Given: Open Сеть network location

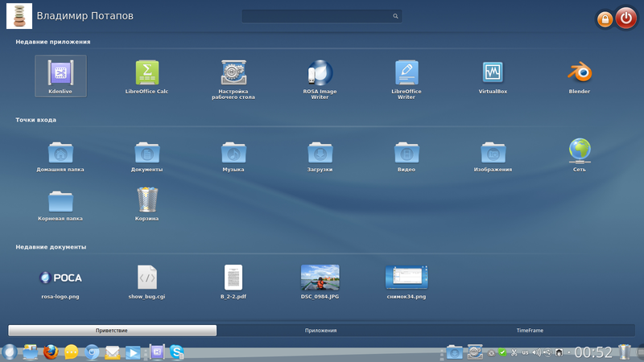Looking at the screenshot, I should click(580, 155).
